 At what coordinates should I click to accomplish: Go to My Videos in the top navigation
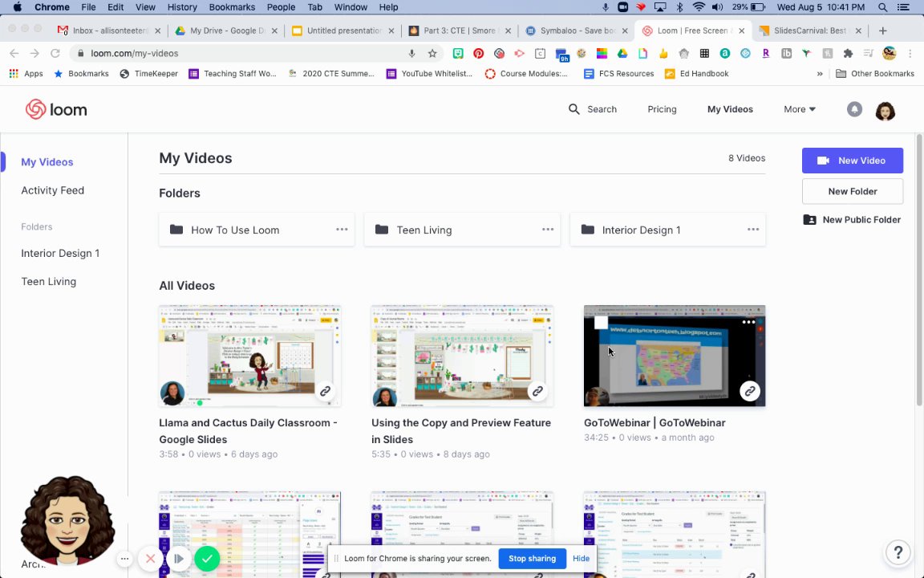[730, 109]
